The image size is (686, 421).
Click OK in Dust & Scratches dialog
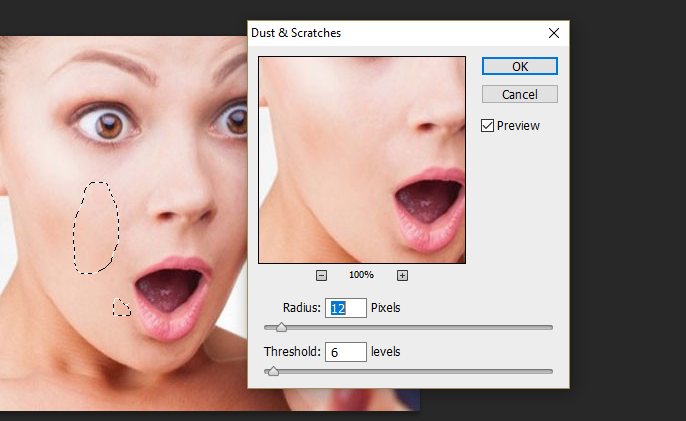520,67
